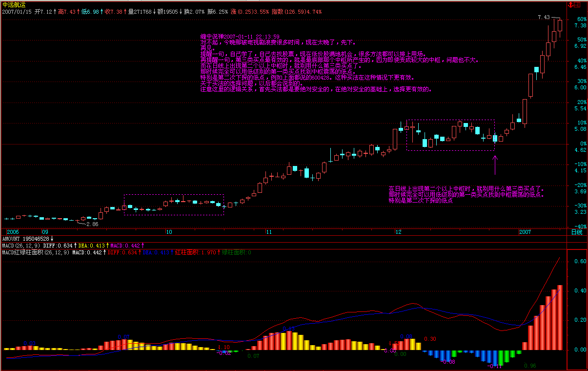Click the 7.43 highest price marker
Screen dimensions: 588x371
point(544,17)
